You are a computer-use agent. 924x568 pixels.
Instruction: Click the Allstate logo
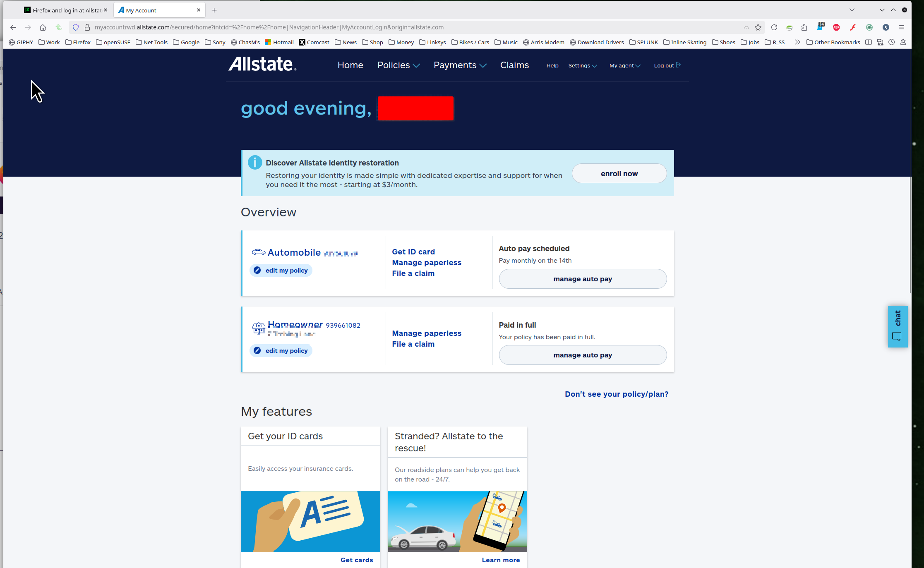[262, 64]
